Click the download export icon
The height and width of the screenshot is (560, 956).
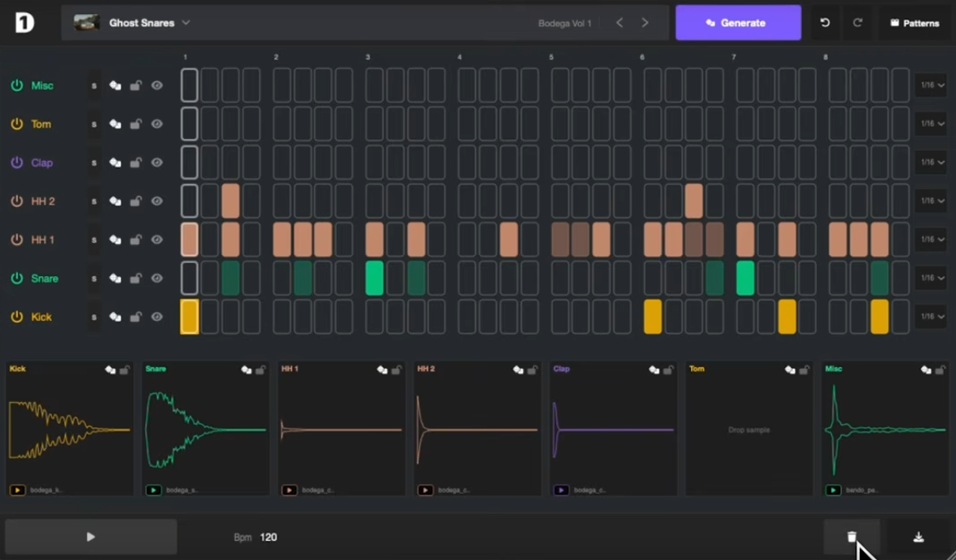(x=918, y=537)
